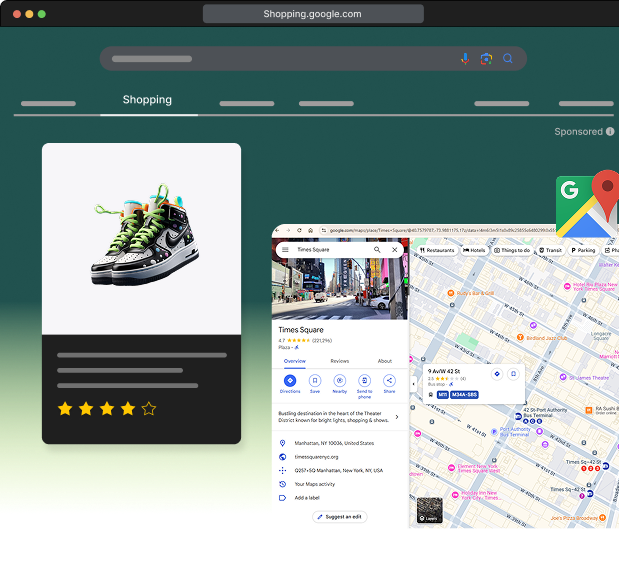Click Holiday Inn New York City map marker

tap(455, 495)
